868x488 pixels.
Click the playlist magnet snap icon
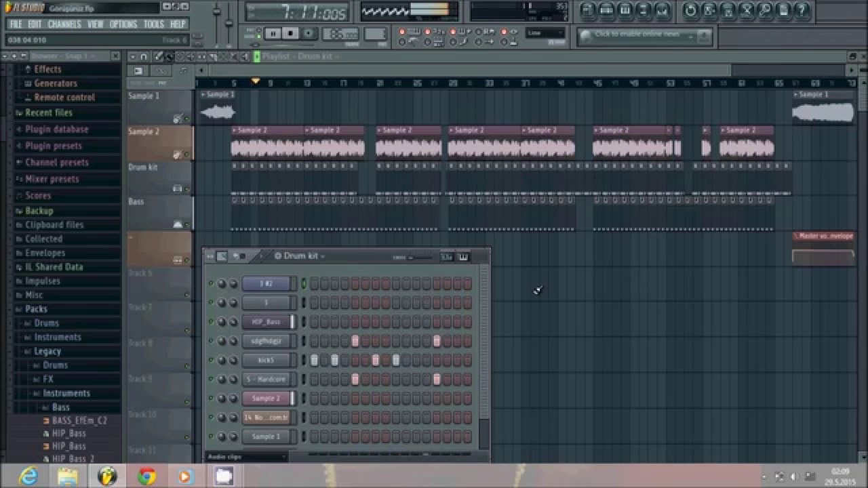coord(144,56)
